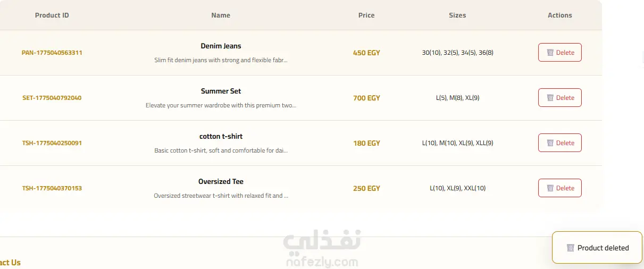
Task: Click trash icon in Product deleted toast
Action: click(571, 248)
